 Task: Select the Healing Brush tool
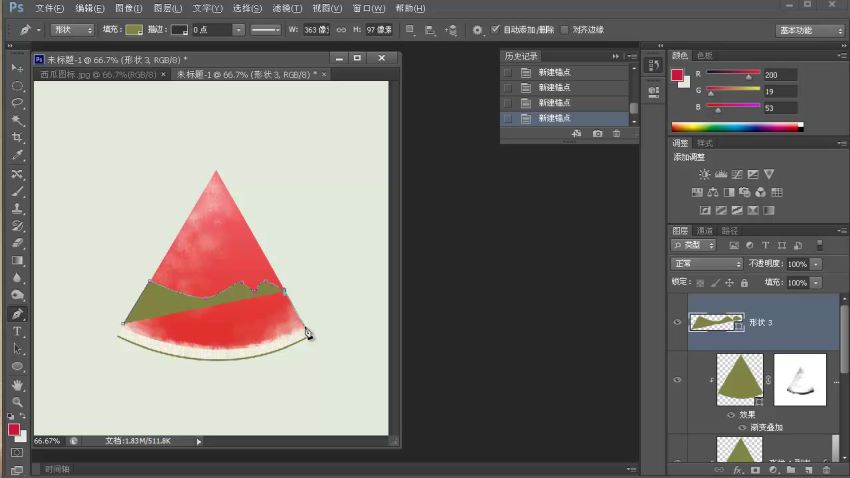click(x=17, y=174)
